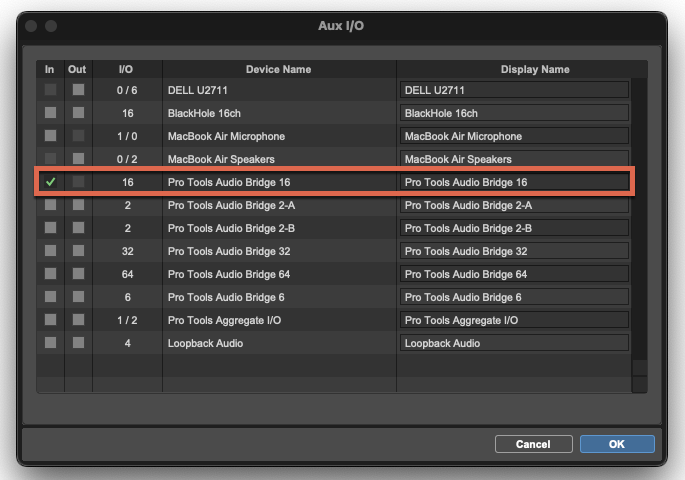685x480 pixels.
Task: Click the 1 / 2 I/O value
Action: [127, 320]
